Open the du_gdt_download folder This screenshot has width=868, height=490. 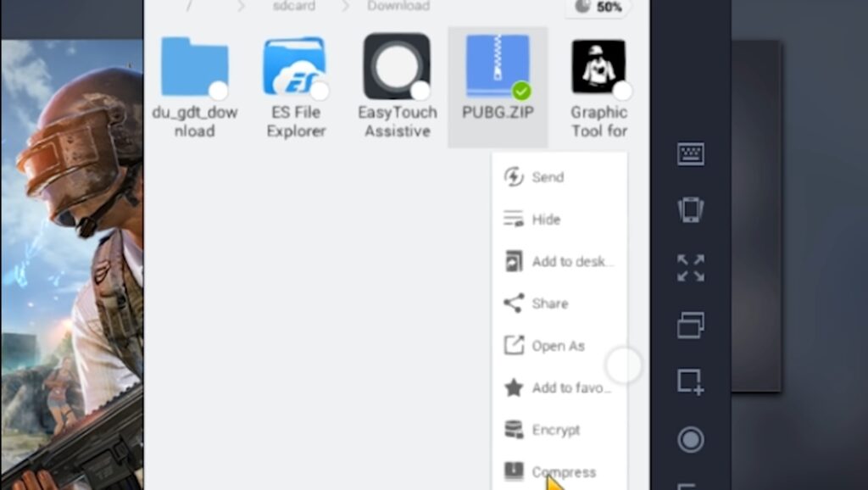(x=194, y=66)
